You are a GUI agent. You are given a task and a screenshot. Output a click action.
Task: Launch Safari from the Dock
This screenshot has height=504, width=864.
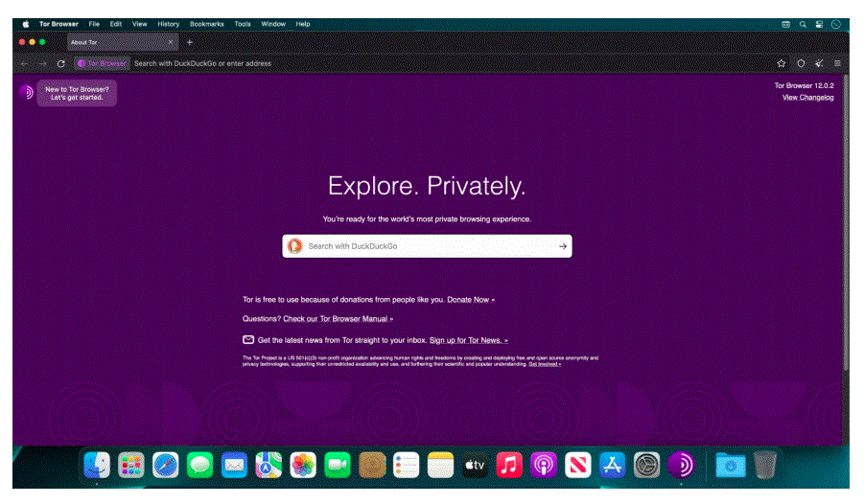[165, 466]
